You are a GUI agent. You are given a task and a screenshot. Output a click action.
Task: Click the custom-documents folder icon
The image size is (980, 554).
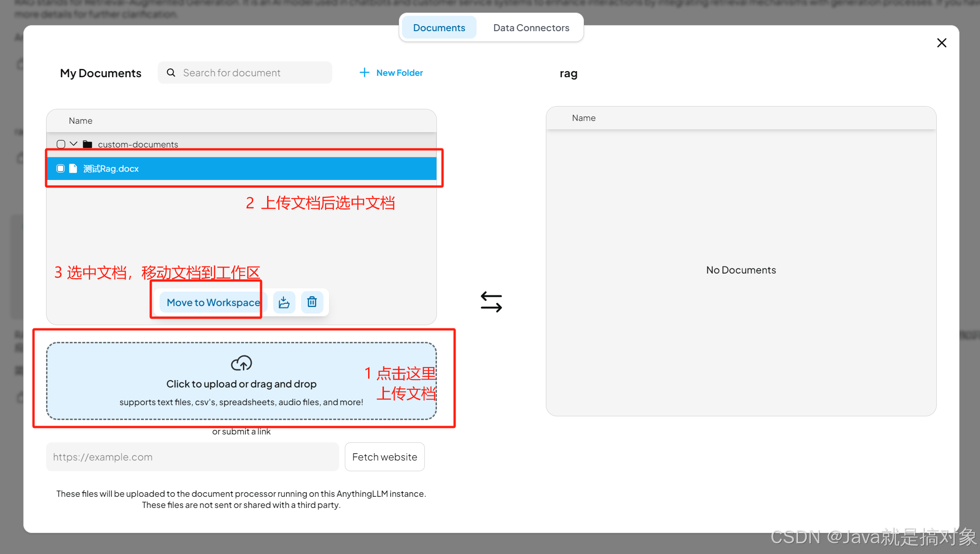(87, 144)
